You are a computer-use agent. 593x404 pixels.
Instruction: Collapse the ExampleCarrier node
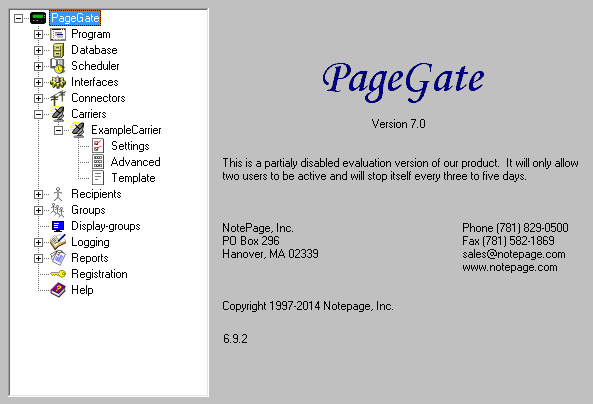coord(58,131)
